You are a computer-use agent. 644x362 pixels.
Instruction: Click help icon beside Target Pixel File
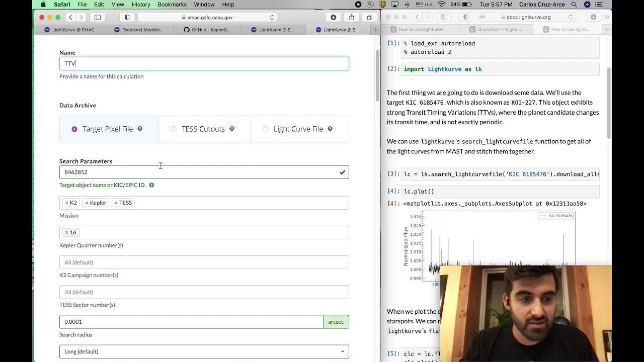point(140,129)
